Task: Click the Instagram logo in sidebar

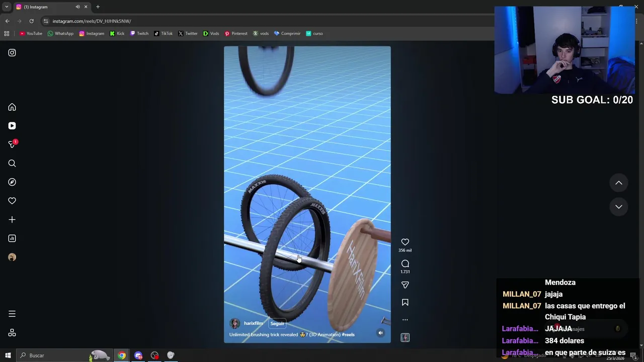Action: coord(12,53)
